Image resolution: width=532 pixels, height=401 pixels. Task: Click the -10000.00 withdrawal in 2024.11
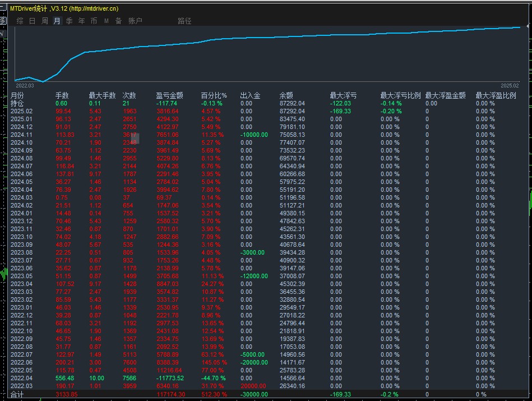coord(254,135)
